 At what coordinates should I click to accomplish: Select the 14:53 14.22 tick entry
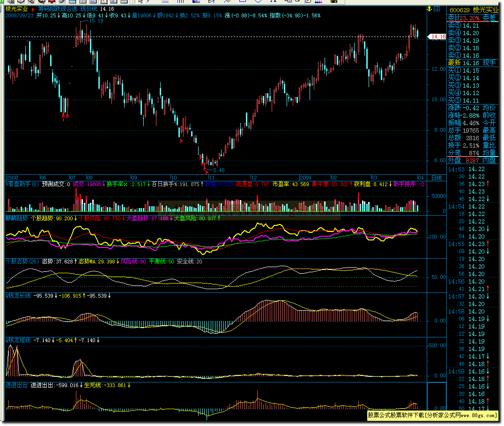click(x=467, y=170)
